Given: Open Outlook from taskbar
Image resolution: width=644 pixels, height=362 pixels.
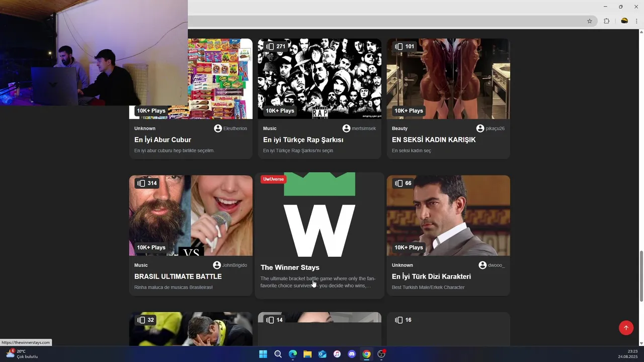Looking at the screenshot, I should (x=322, y=354).
